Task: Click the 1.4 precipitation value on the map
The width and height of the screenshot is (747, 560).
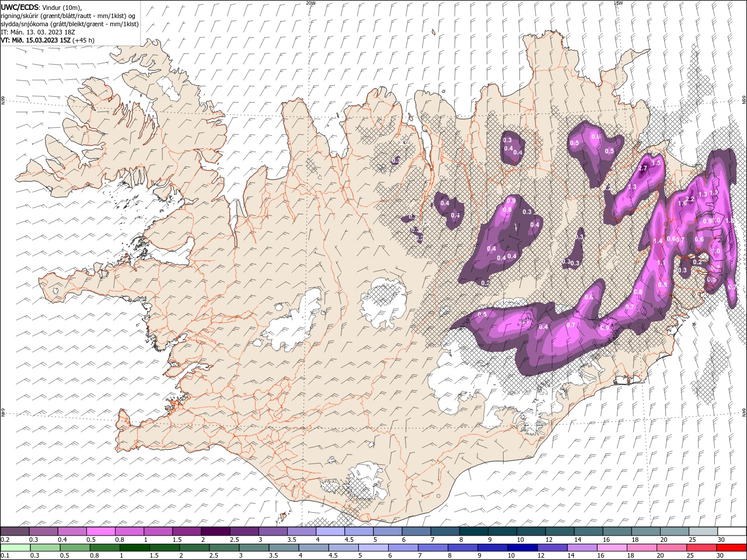Action: pyautogui.click(x=658, y=241)
